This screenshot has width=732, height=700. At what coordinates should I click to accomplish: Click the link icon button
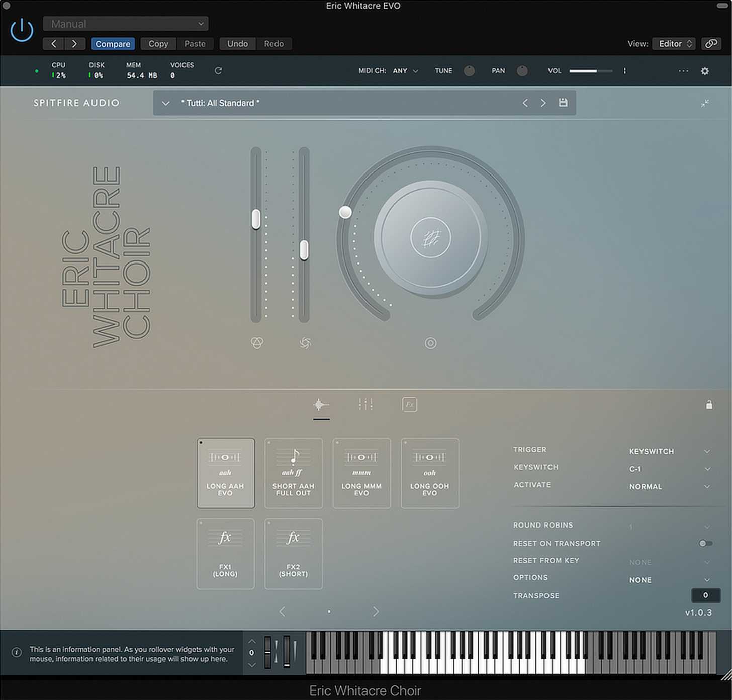pyautogui.click(x=711, y=44)
